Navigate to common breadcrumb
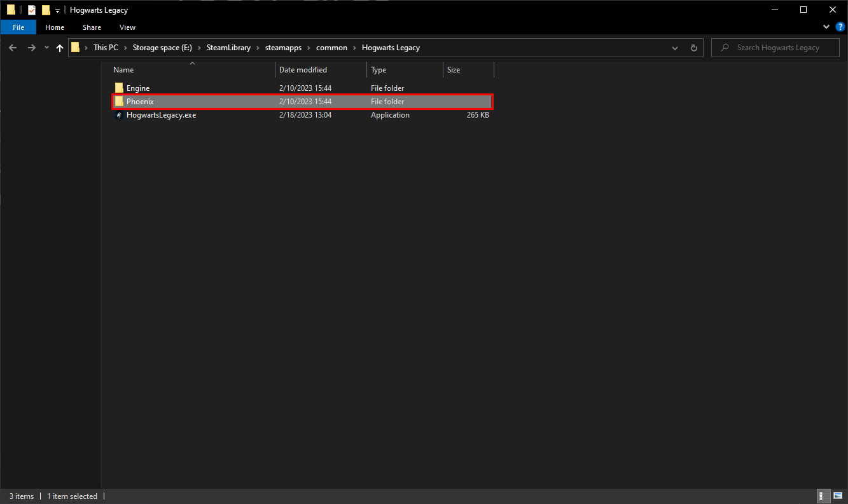This screenshot has width=848, height=504. tap(331, 48)
